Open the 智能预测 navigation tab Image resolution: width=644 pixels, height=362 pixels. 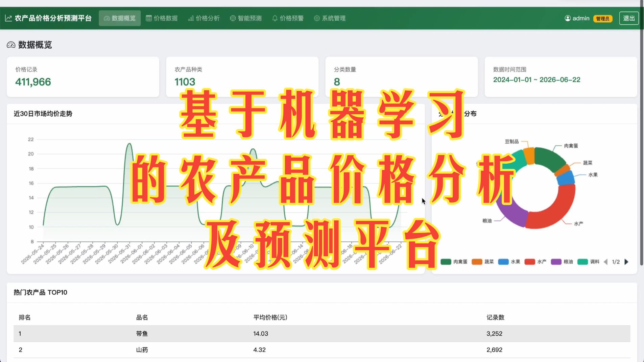(x=246, y=18)
